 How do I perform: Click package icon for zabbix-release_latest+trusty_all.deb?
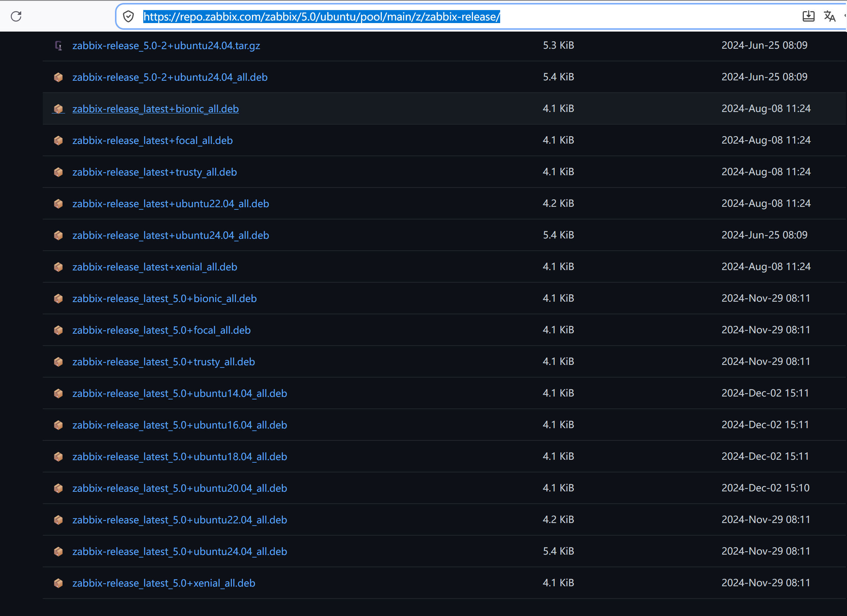[x=58, y=172]
